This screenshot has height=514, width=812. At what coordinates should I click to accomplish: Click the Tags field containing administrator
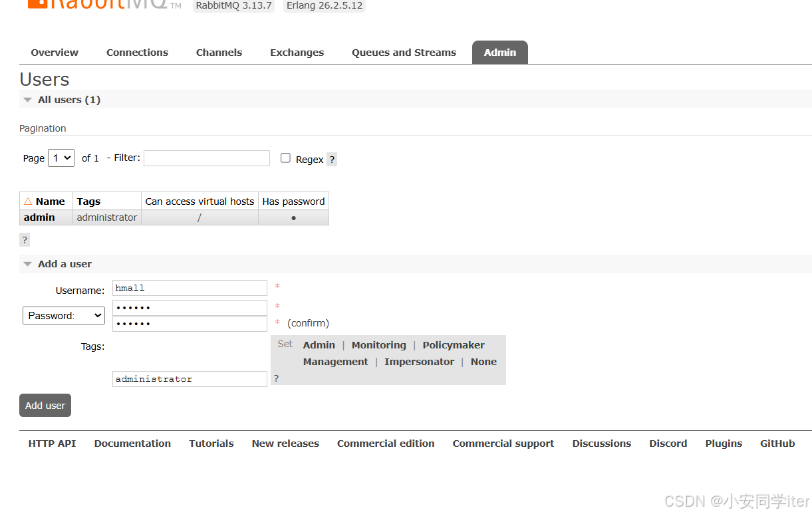190,379
